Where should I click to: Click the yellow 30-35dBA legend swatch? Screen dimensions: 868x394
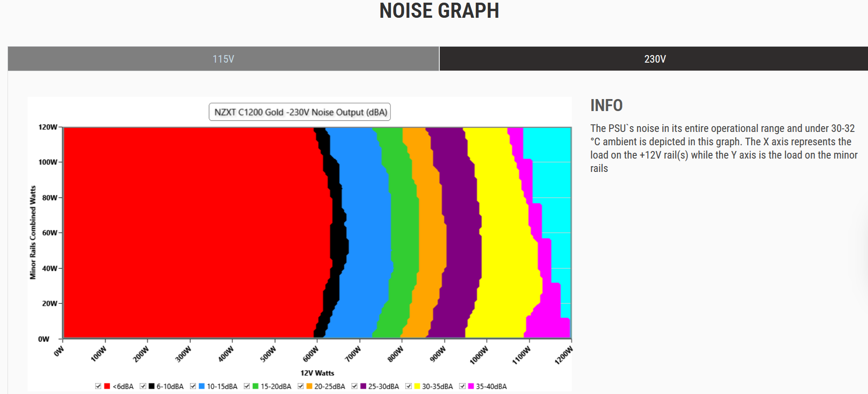click(x=417, y=386)
